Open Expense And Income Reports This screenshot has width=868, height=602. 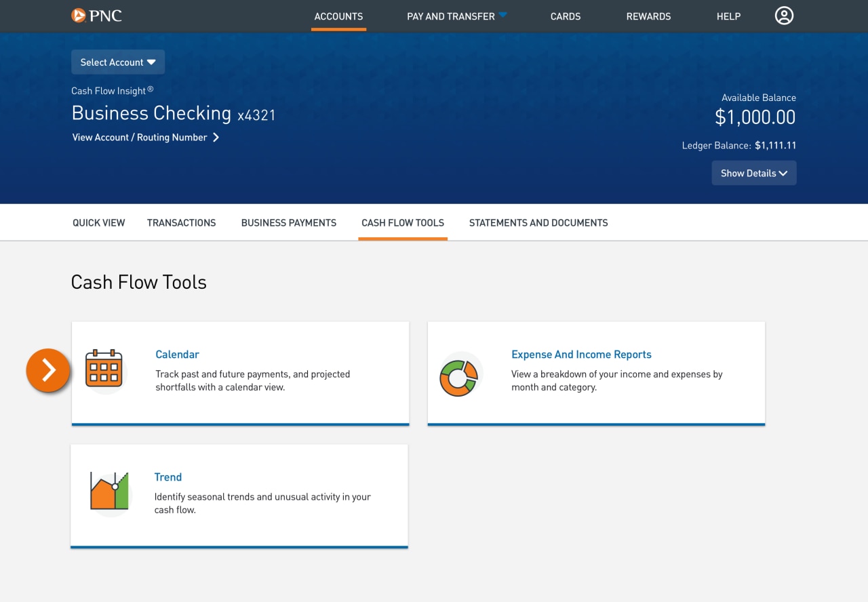click(581, 354)
